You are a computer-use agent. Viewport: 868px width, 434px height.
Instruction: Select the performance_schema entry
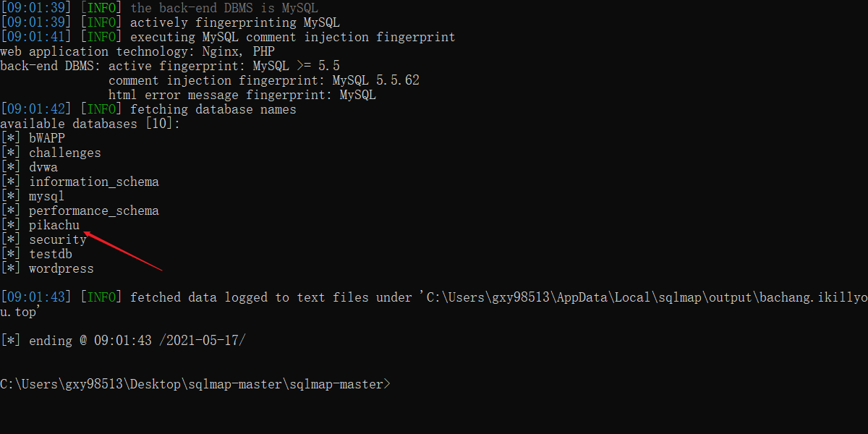pos(93,210)
